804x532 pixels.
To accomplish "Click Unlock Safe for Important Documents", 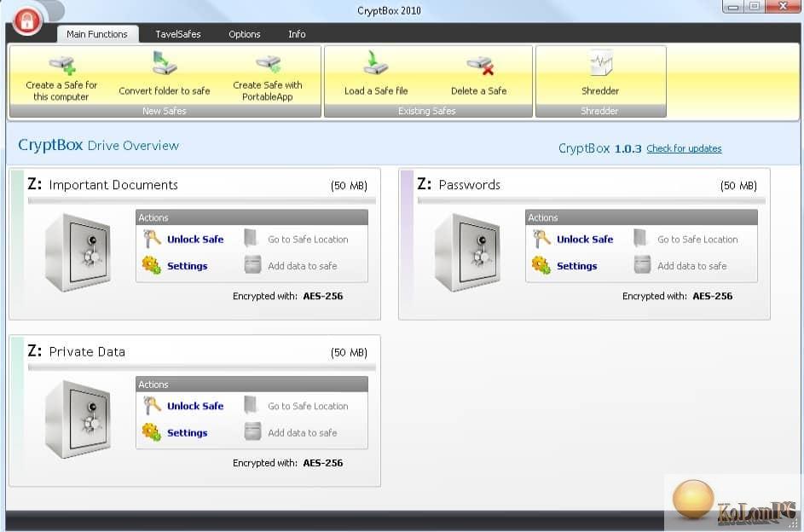I will tap(195, 240).
